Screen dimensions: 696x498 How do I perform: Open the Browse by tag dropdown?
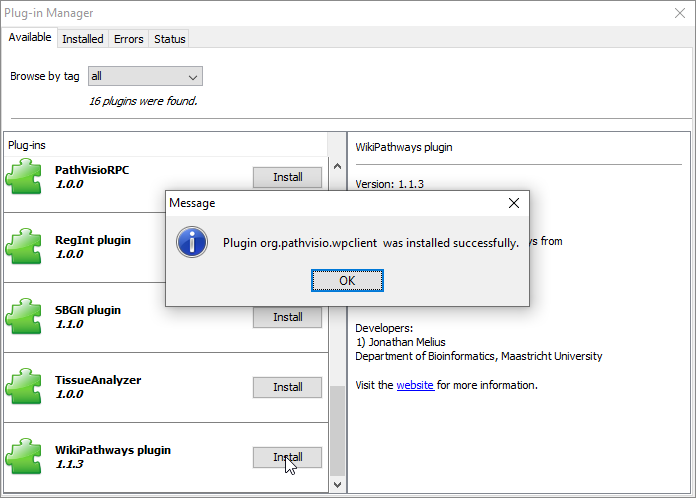[145, 76]
